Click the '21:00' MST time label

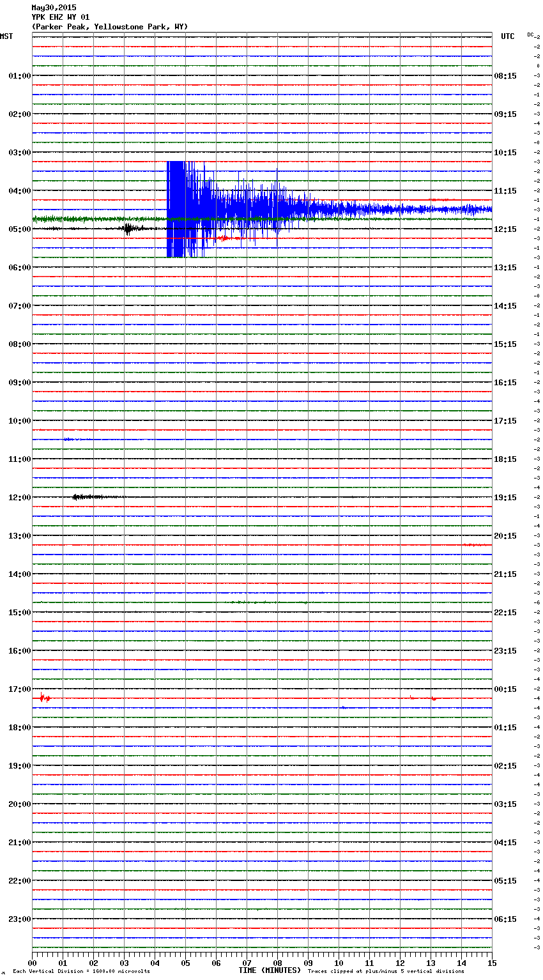pos(19,842)
